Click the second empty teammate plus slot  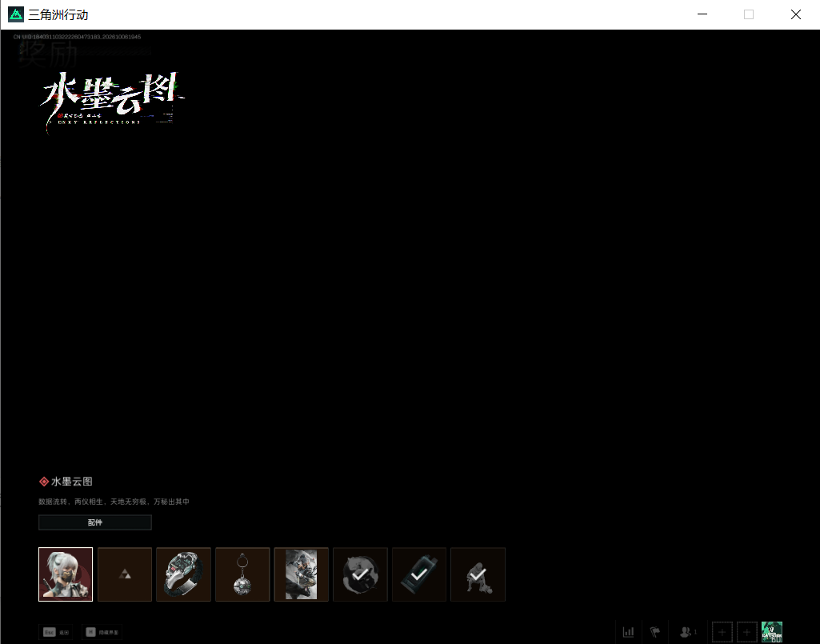746,632
